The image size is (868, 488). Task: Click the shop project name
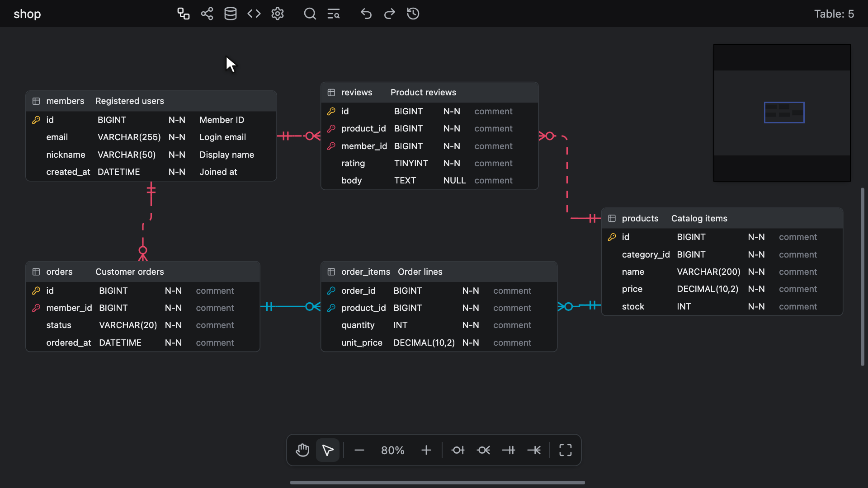pos(27,14)
